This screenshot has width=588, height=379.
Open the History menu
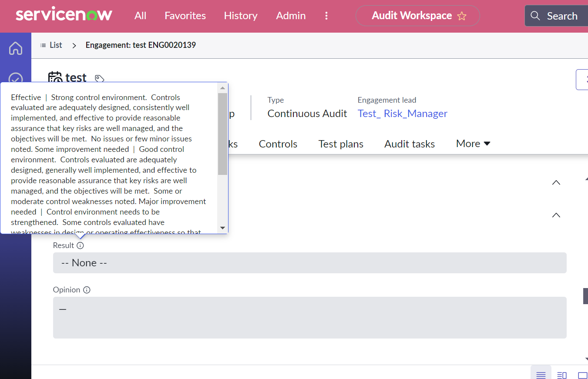(241, 16)
